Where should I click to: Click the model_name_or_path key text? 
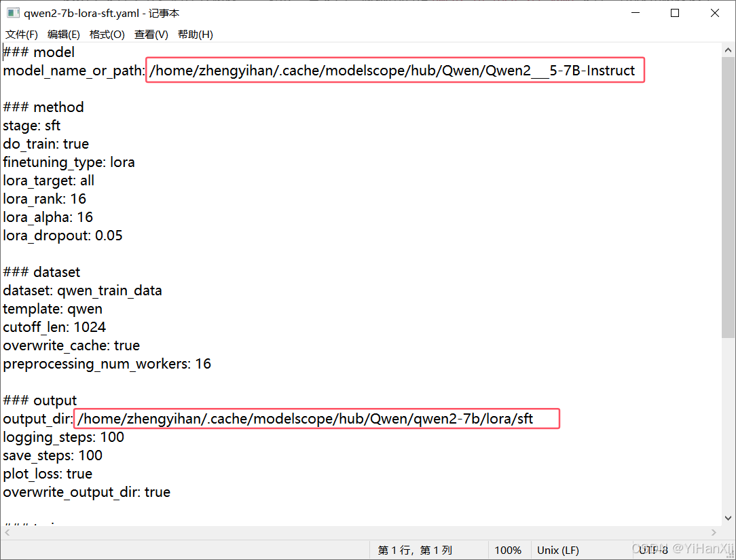pos(74,71)
